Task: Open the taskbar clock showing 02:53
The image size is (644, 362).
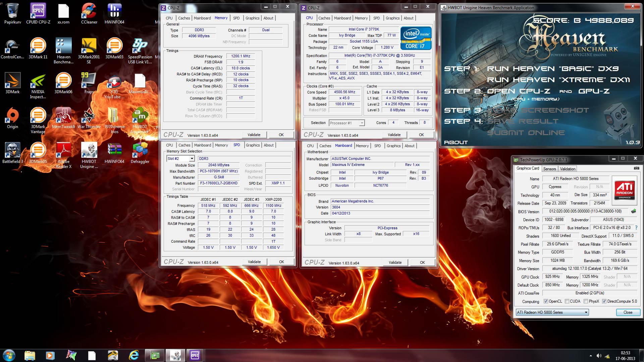Action: (625, 356)
